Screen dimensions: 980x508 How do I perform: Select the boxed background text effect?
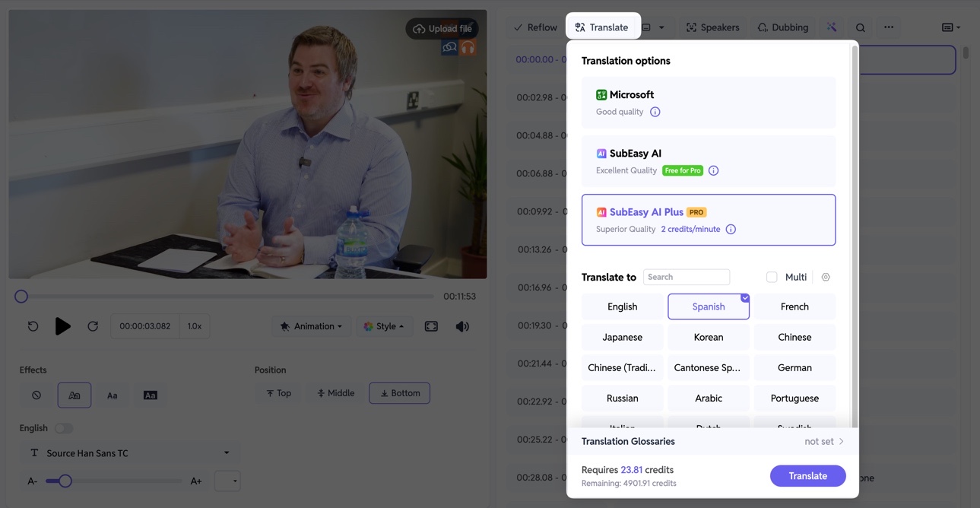151,395
